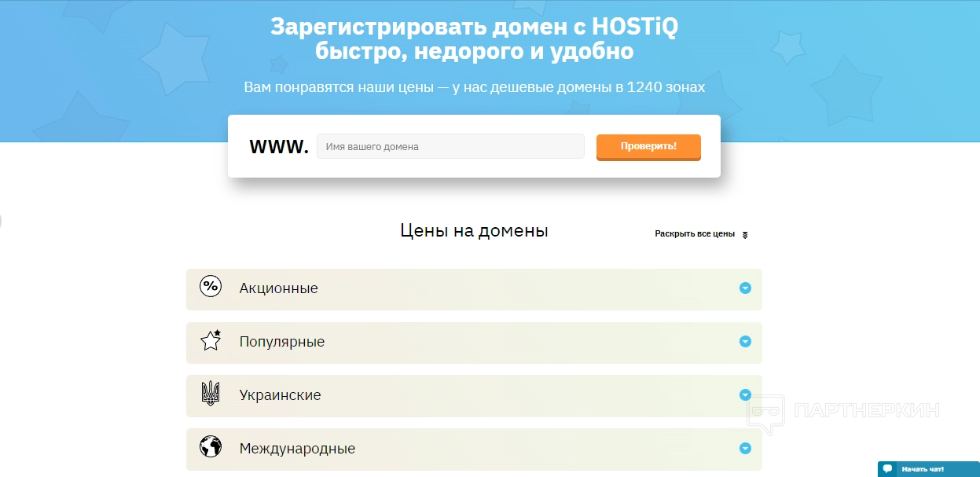Expand the Акционные section arrow
The height and width of the screenshot is (477, 980).
coord(745,288)
